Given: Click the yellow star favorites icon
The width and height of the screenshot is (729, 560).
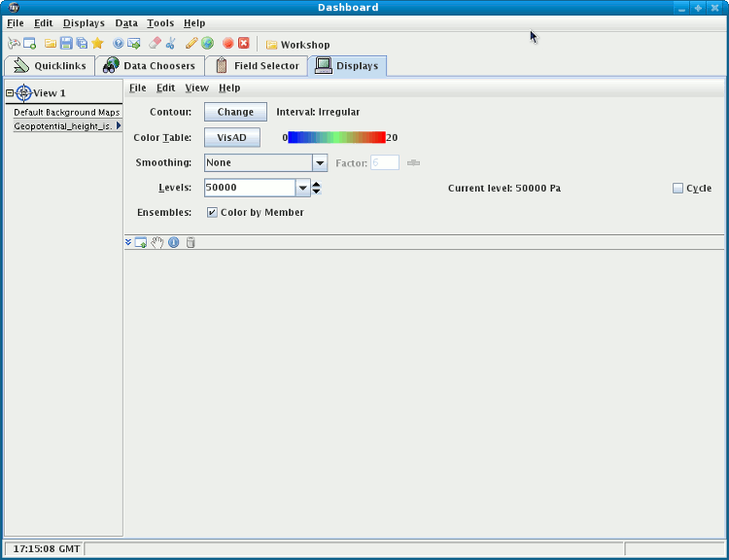Looking at the screenshot, I should tap(97, 44).
